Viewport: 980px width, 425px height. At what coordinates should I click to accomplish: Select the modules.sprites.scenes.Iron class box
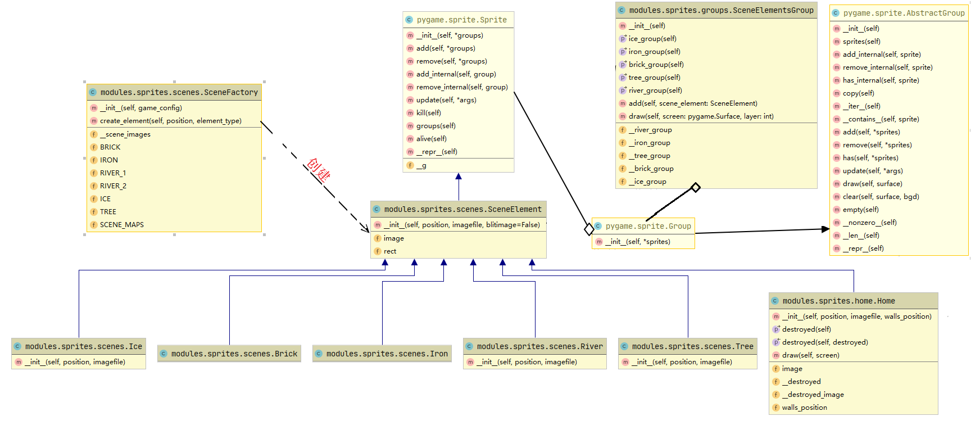[x=382, y=354]
